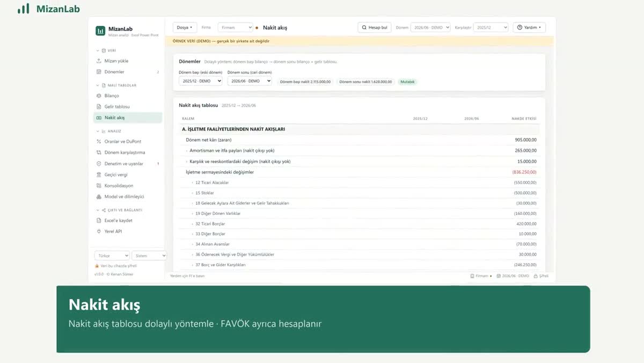
Task: Open the Yardım help dropdown
Action: pos(529,27)
